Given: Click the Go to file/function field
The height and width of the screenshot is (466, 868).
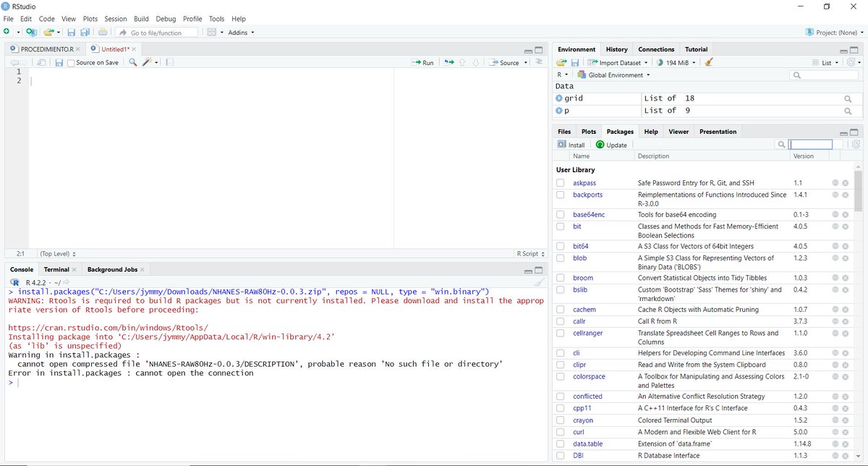Looking at the screenshot, I should point(157,33).
